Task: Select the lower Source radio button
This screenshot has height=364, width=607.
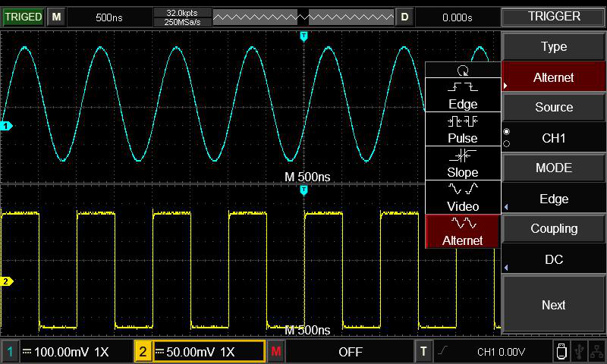Action: coord(507,143)
